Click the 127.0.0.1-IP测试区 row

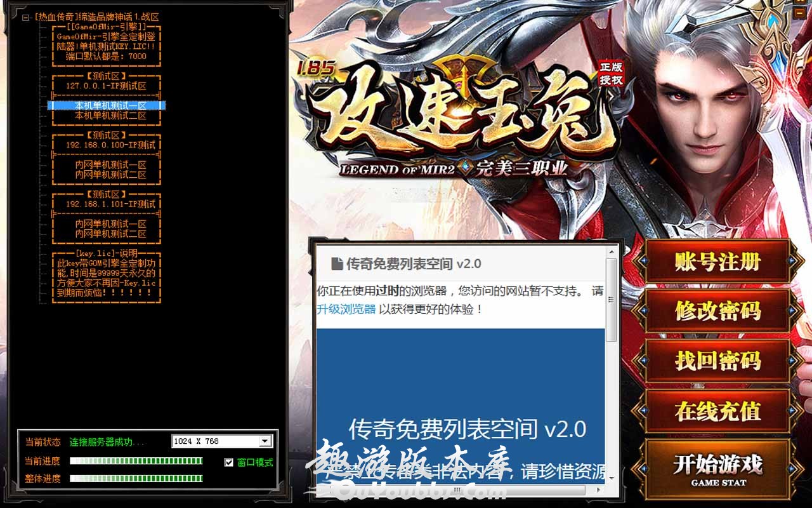pyautogui.click(x=106, y=86)
